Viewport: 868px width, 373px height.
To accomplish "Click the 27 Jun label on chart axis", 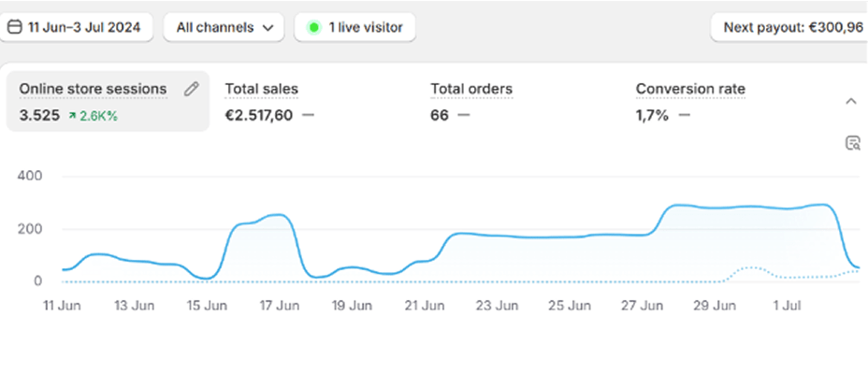I will 644,306.
